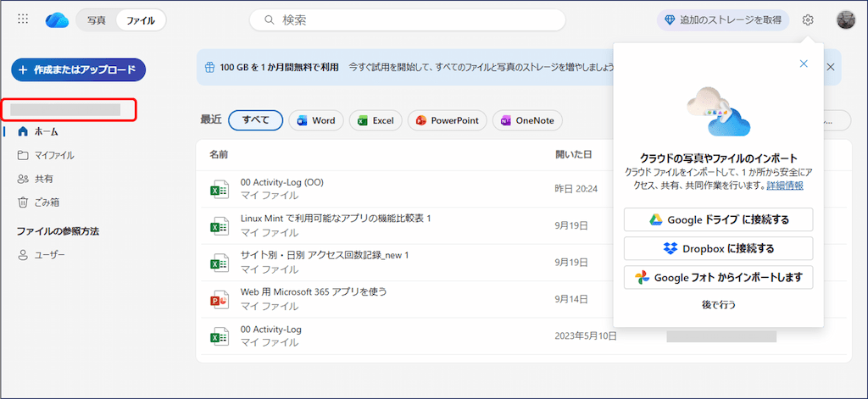Open ユーザー under ファイルの参照方法
The image size is (868, 399).
50,255
